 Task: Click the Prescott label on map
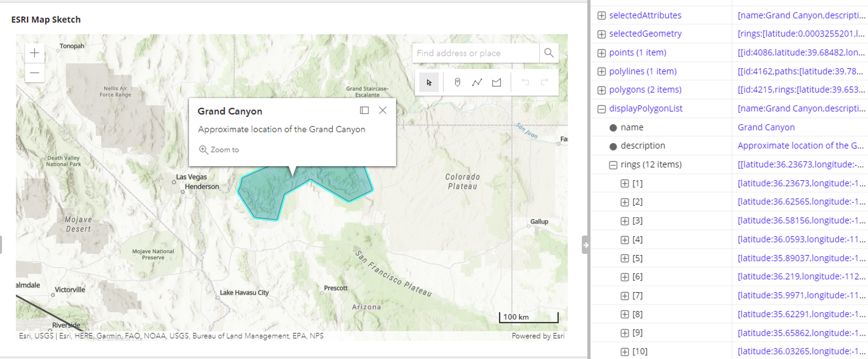pos(336,288)
